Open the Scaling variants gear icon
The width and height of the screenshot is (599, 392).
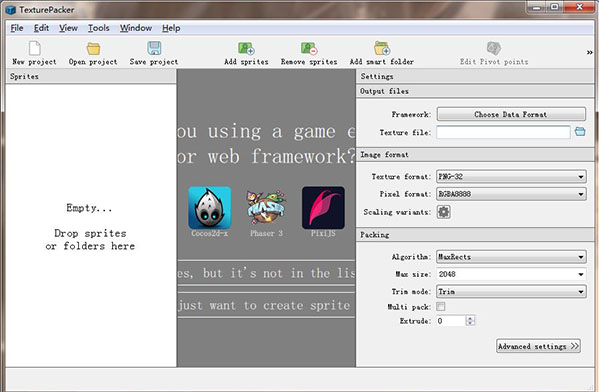tap(444, 212)
